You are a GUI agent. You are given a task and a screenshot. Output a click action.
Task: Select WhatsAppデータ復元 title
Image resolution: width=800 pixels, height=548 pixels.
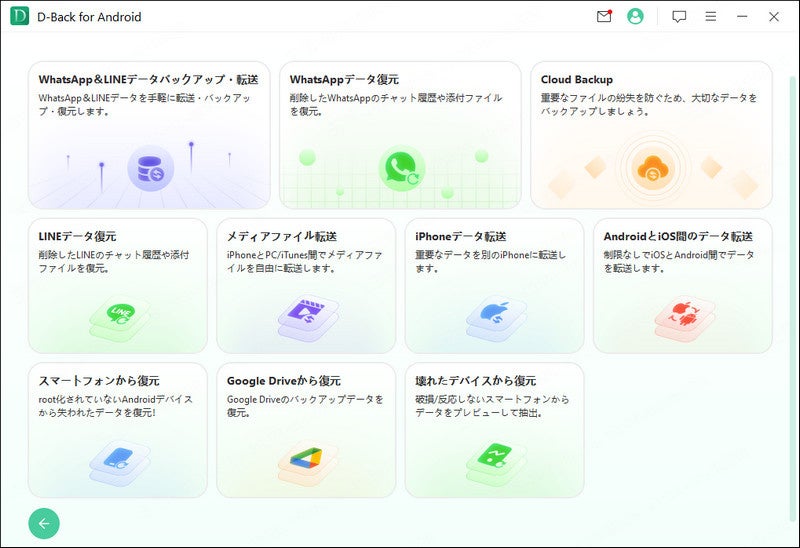(344, 80)
